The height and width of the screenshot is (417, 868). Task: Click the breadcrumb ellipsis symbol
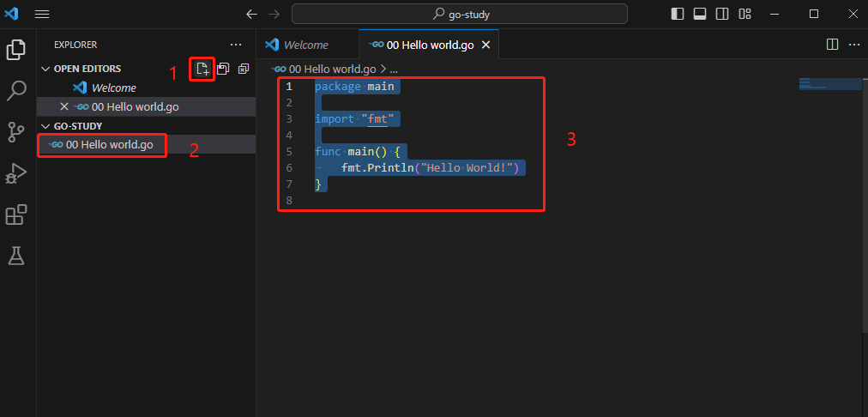click(394, 69)
